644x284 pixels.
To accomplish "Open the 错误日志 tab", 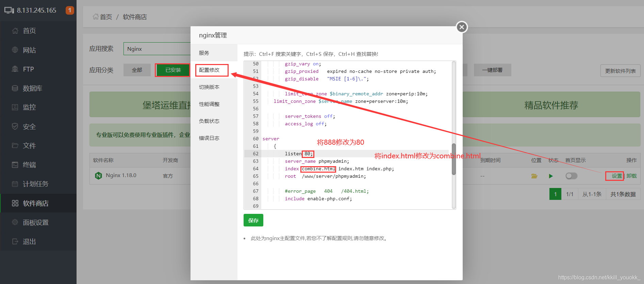I will [214, 138].
